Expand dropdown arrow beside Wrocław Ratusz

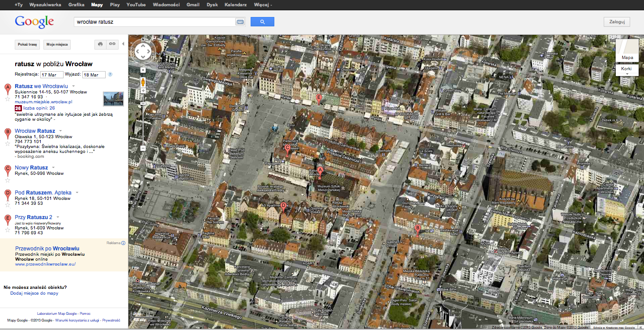[x=60, y=131]
